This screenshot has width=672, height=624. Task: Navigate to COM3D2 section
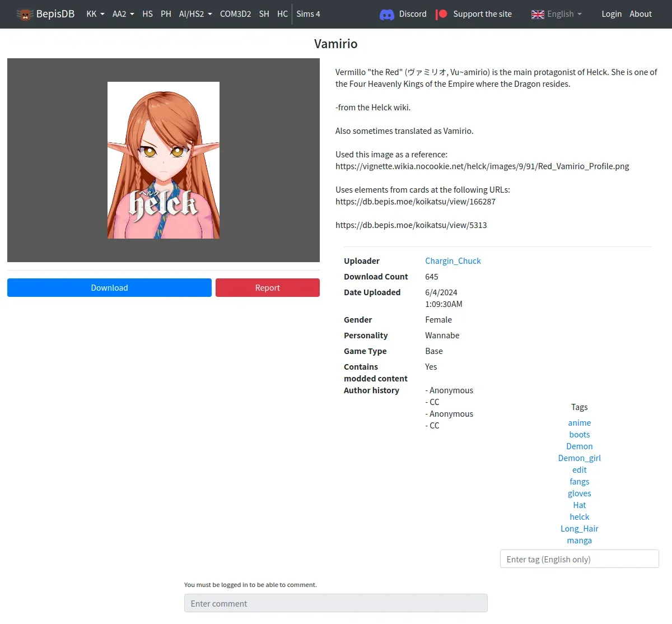235,14
